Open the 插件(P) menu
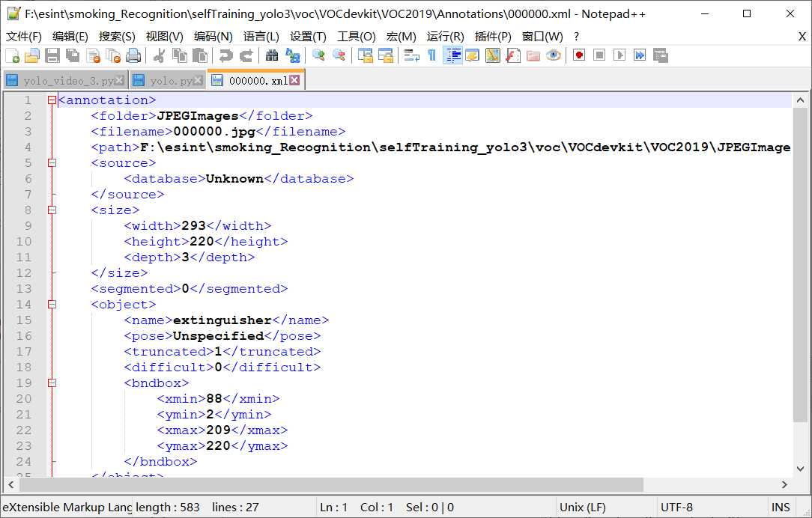Screen dimensions: 812x518 click(x=492, y=36)
